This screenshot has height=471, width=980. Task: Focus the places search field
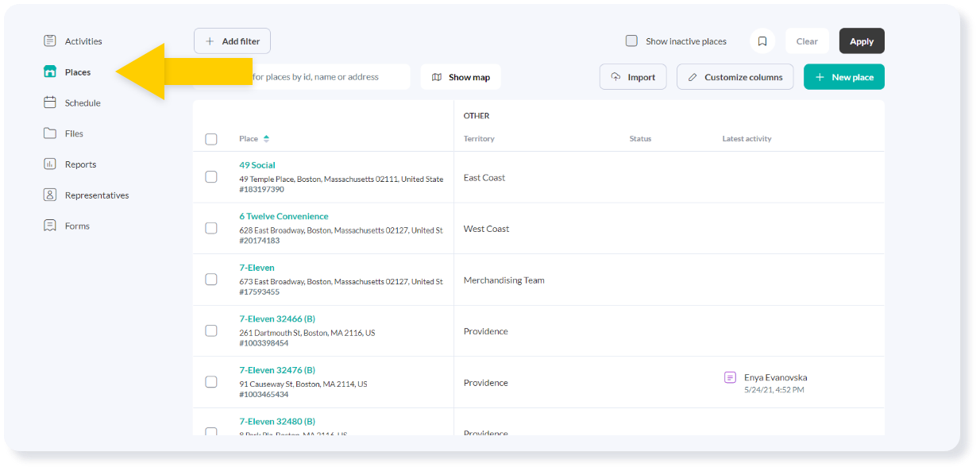tap(302, 77)
